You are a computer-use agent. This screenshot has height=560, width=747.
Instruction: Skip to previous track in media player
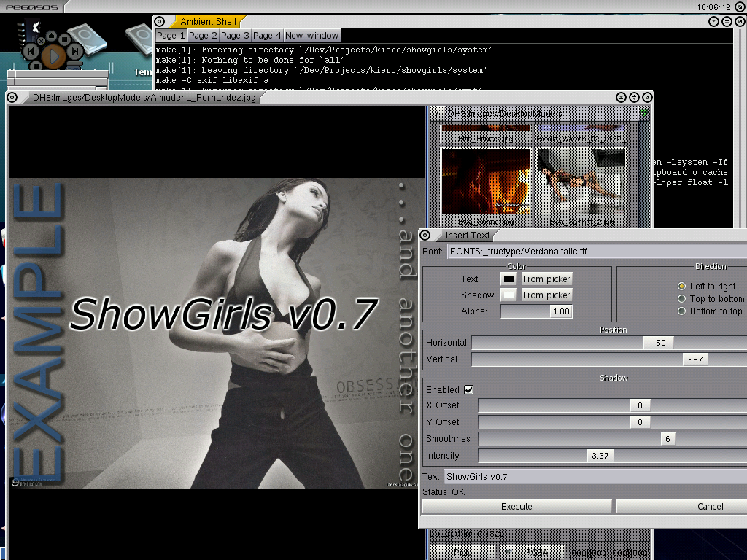coord(30,52)
